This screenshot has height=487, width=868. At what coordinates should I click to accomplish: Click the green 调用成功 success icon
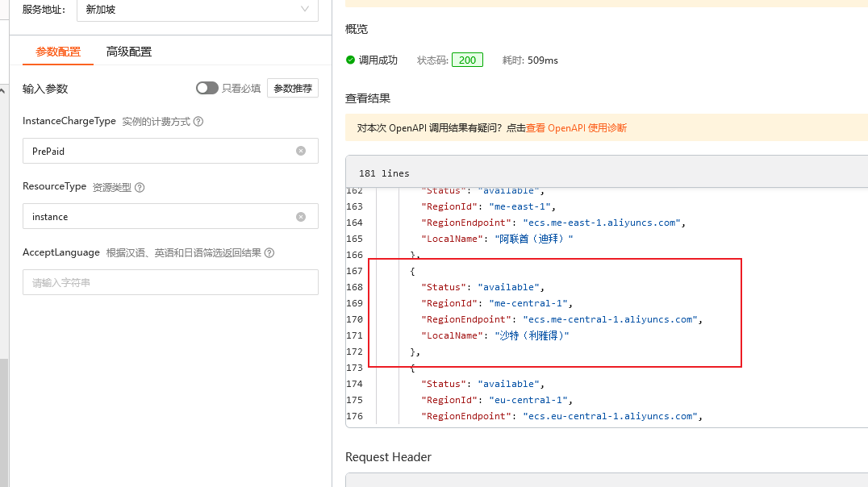pyautogui.click(x=350, y=60)
